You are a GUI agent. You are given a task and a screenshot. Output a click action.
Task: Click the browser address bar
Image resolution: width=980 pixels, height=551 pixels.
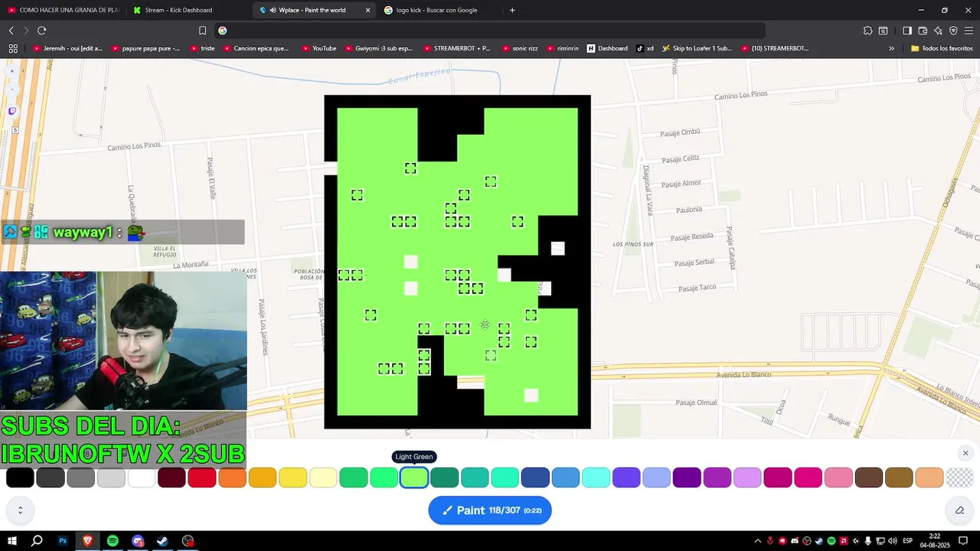pos(490,31)
